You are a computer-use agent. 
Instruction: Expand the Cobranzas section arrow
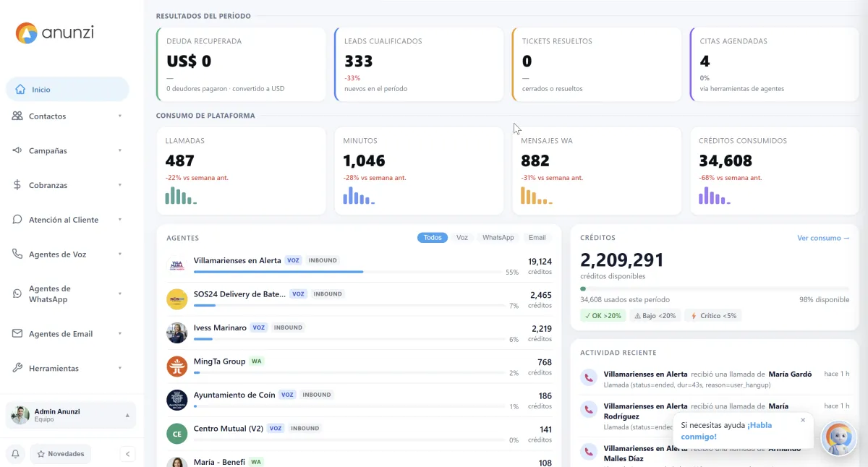point(120,185)
